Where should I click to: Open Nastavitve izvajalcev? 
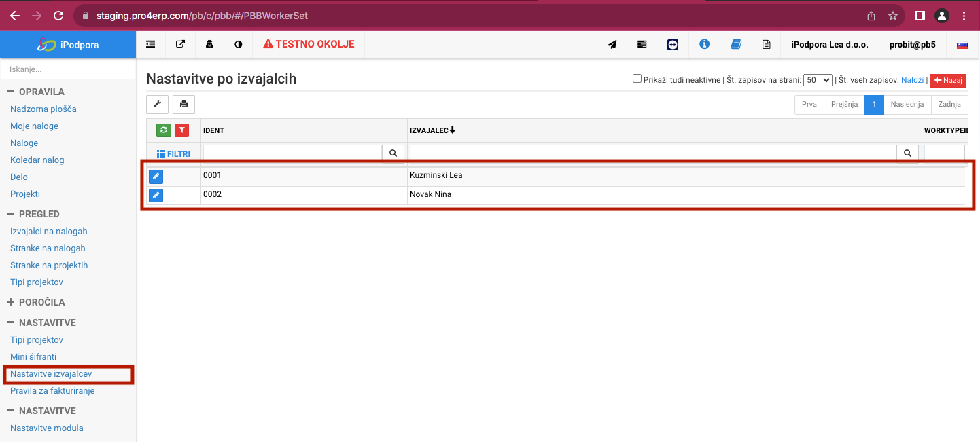pyautogui.click(x=51, y=373)
